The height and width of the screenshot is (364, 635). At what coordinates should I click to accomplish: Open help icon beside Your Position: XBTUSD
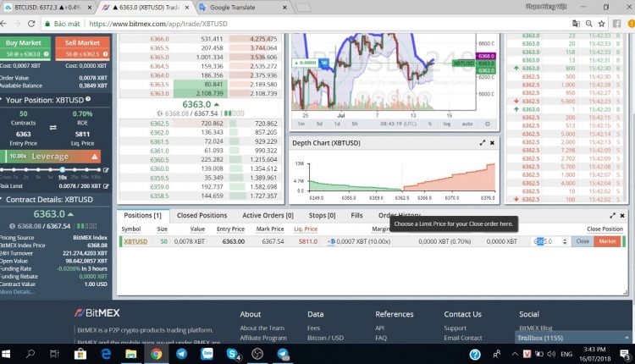[88, 99]
